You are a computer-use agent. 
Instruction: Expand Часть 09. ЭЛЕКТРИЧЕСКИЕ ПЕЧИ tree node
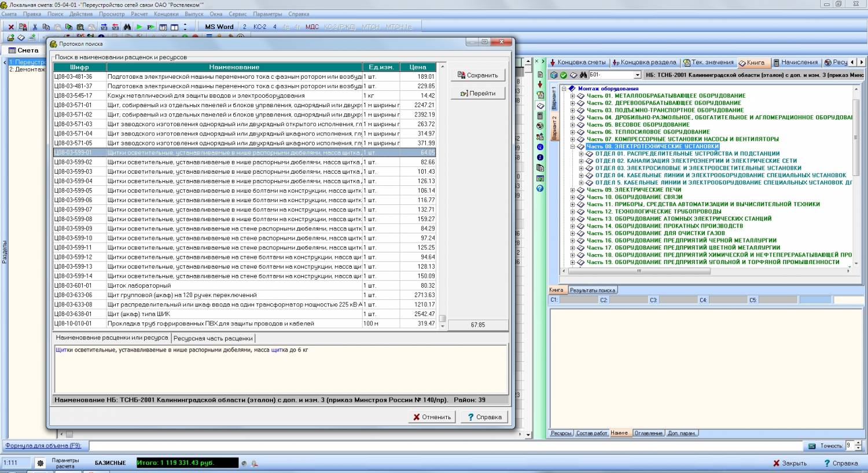pos(572,190)
